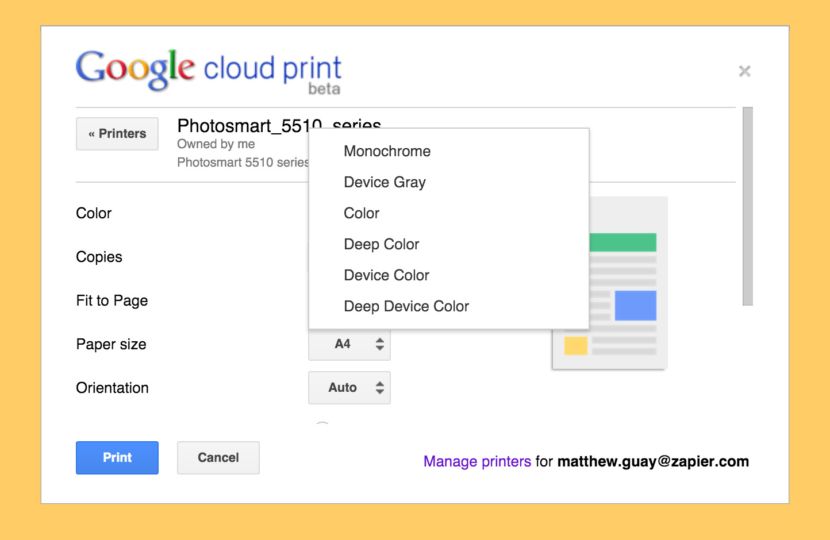Screen dimensions: 830x540
Task: Close the cloud print dialog with X
Action: (744, 71)
